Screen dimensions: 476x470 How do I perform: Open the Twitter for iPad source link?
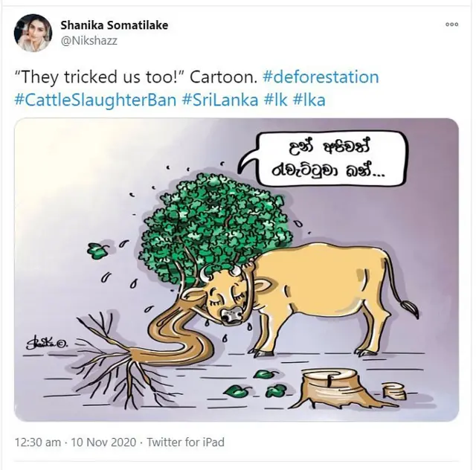point(185,442)
